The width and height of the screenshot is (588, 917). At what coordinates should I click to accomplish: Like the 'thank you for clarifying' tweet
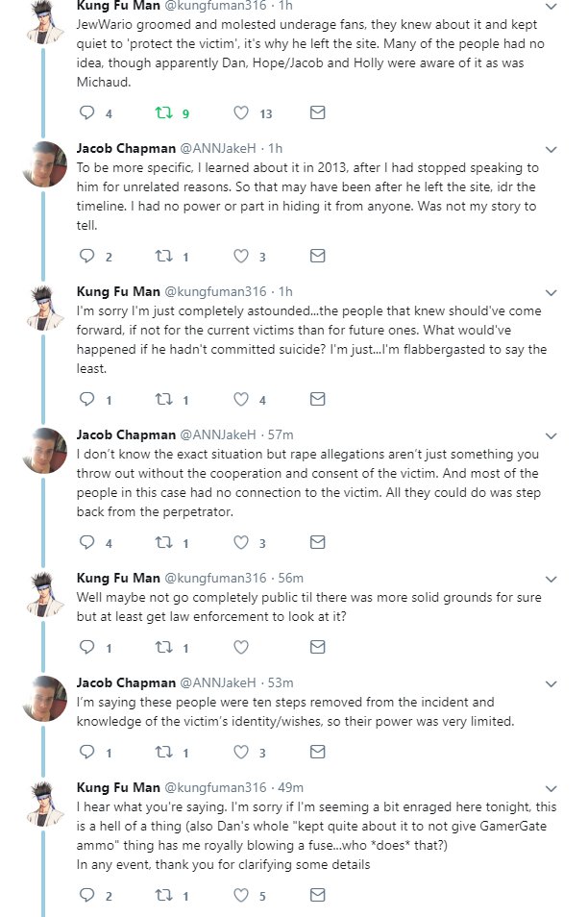241,895
